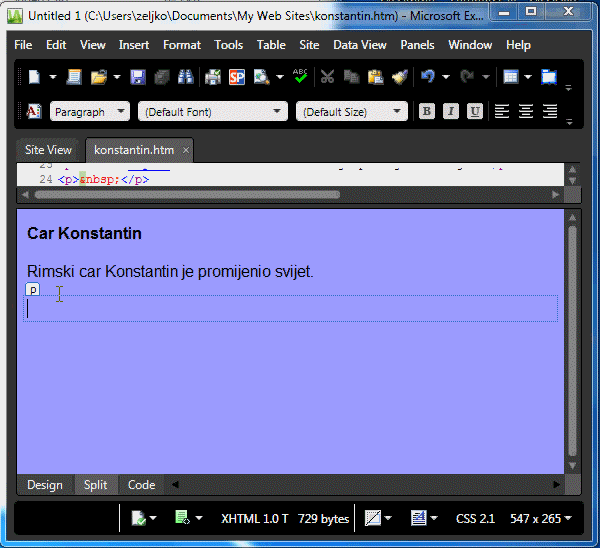Click the Paste clipboard icon

[x=375, y=77]
